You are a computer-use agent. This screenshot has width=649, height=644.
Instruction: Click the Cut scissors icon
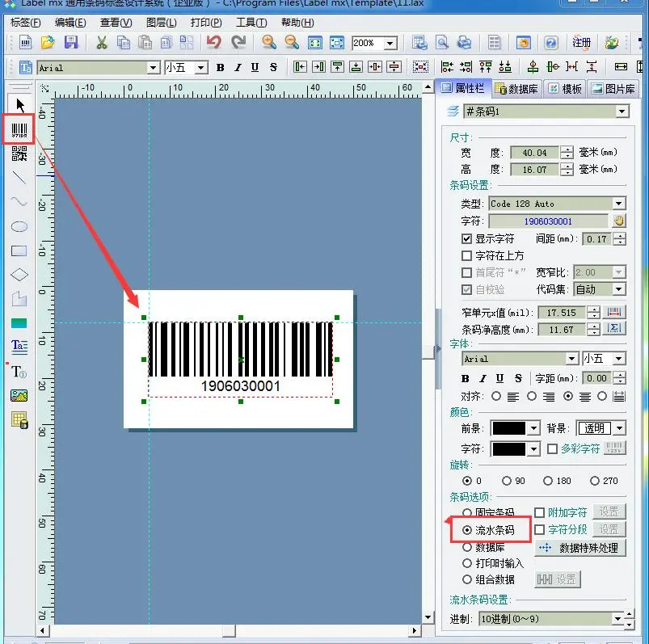tap(102, 43)
